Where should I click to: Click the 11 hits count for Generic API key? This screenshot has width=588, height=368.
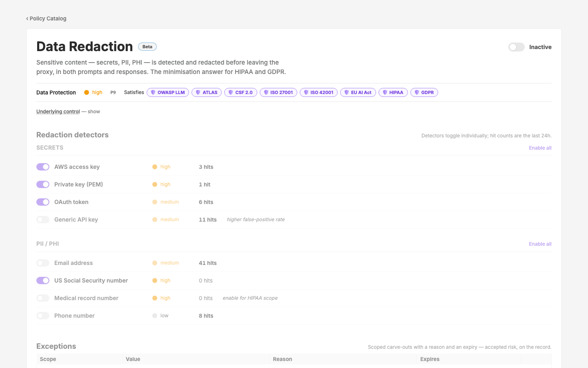pos(208,220)
